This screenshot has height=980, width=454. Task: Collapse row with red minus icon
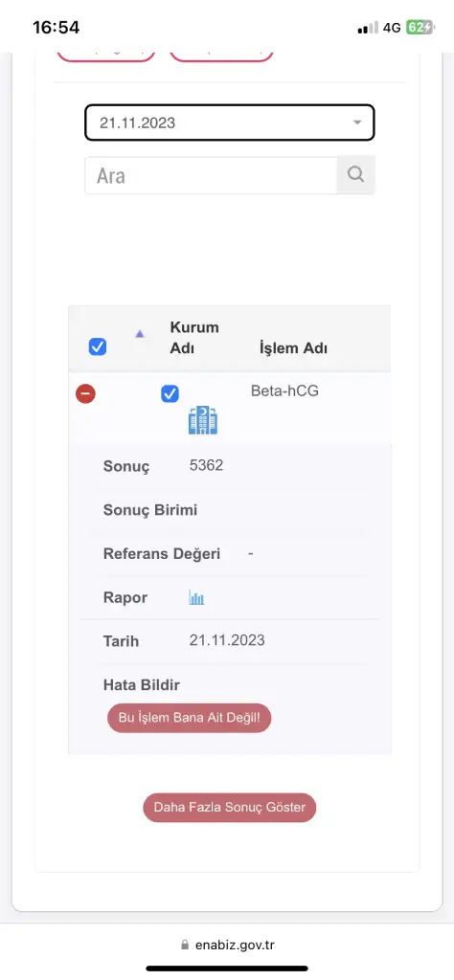[85, 393]
